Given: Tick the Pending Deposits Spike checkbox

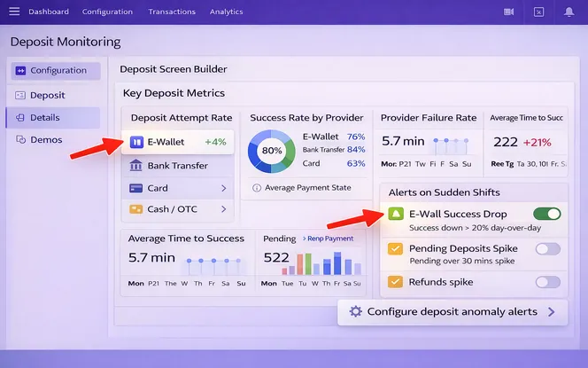Looking at the screenshot, I should [x=395, y=248].
